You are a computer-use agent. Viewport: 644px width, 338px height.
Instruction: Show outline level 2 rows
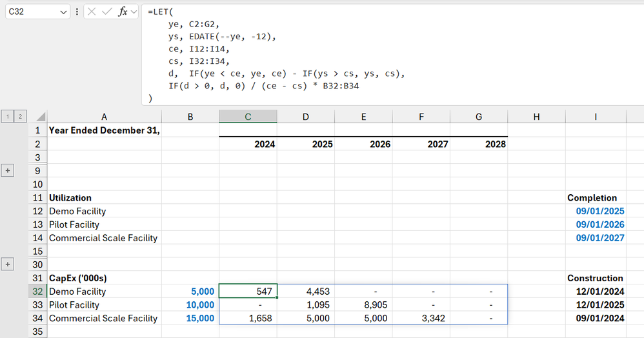(20, 117)
